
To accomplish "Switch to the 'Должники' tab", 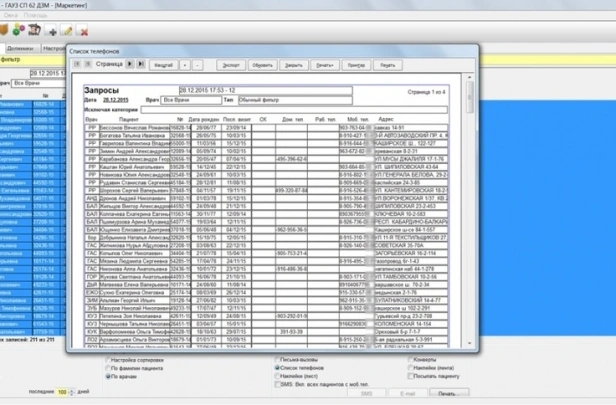I will coord(19,47).
